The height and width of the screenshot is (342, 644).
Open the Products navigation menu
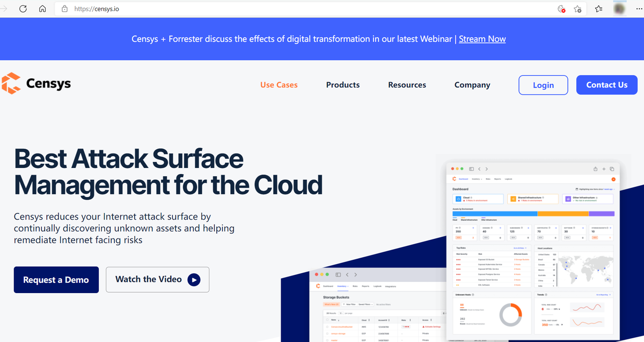tap(343, 85)
